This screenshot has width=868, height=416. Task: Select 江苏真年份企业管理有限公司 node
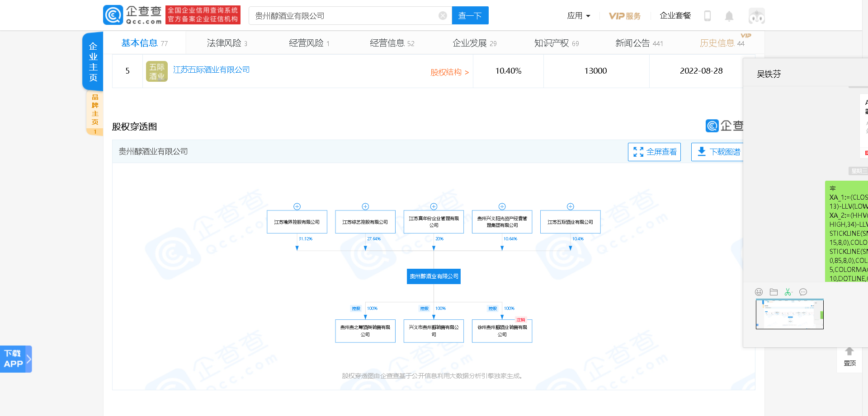pos(434,222)
